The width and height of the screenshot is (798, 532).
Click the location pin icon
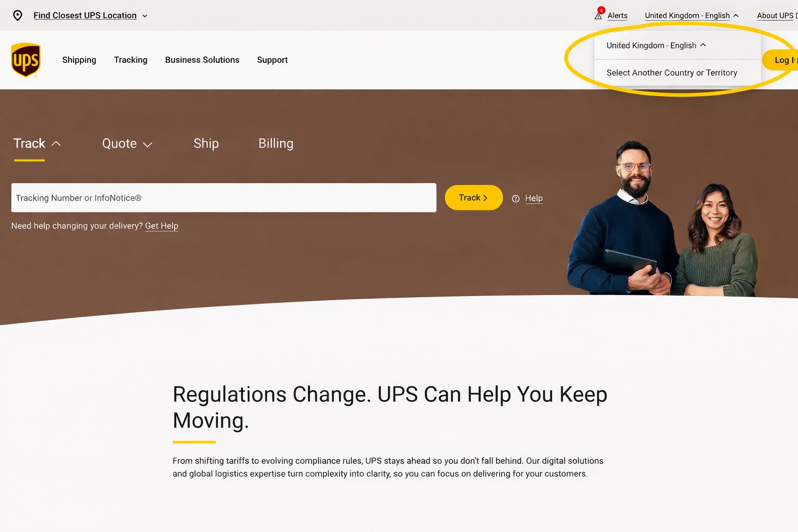click(x=18, y=16)
